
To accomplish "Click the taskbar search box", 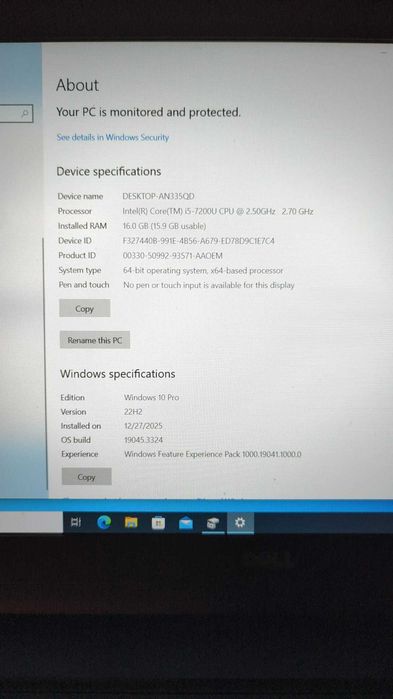I will [31, 522].
